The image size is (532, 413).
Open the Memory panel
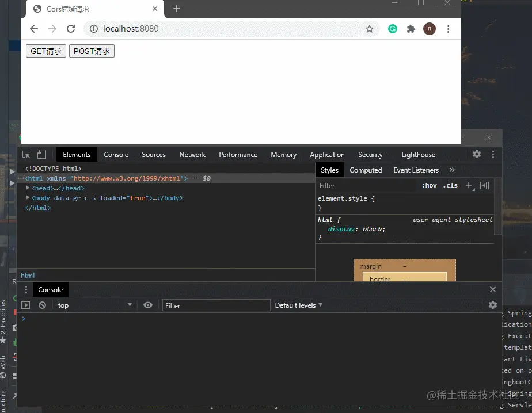click(284, 155)
